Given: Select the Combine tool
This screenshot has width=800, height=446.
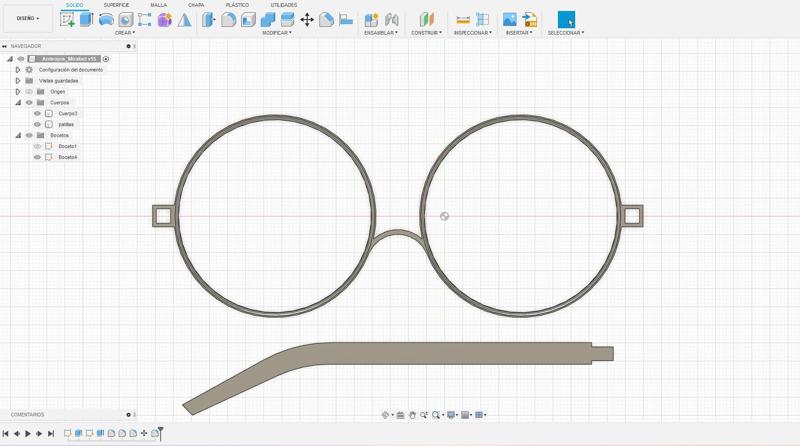Looking at the screenshot, I should (268, 20).
